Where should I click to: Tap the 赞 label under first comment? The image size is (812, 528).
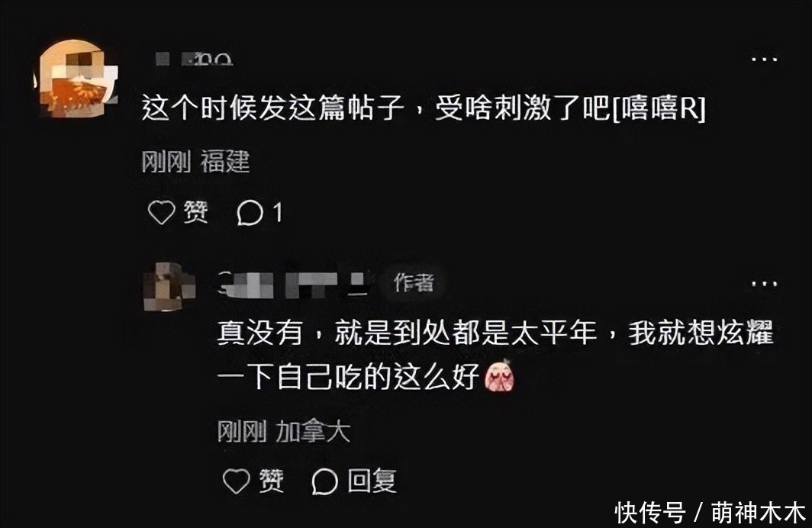[x=195, y=212]
